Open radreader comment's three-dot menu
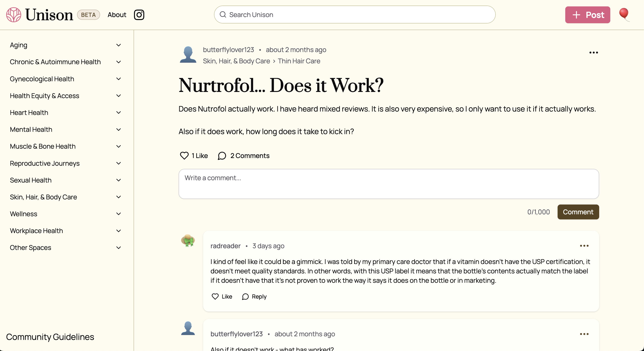The width and height of the screenshot is (644, 351). click(584, 246)
